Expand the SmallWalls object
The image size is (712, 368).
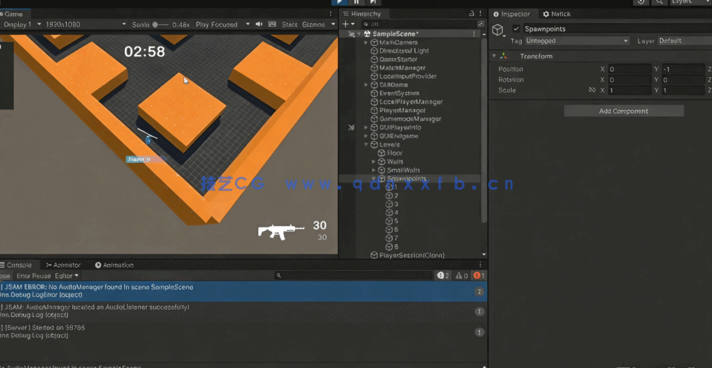point(374,170)
